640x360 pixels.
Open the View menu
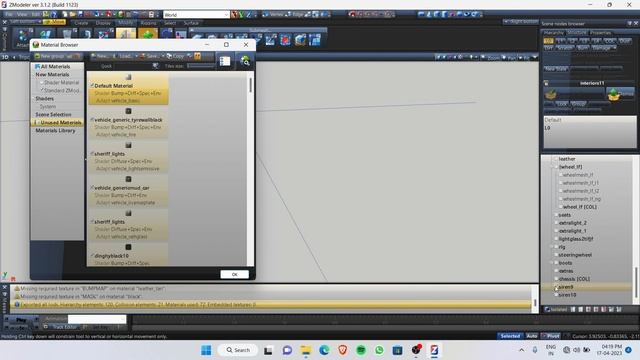(22, 14)
